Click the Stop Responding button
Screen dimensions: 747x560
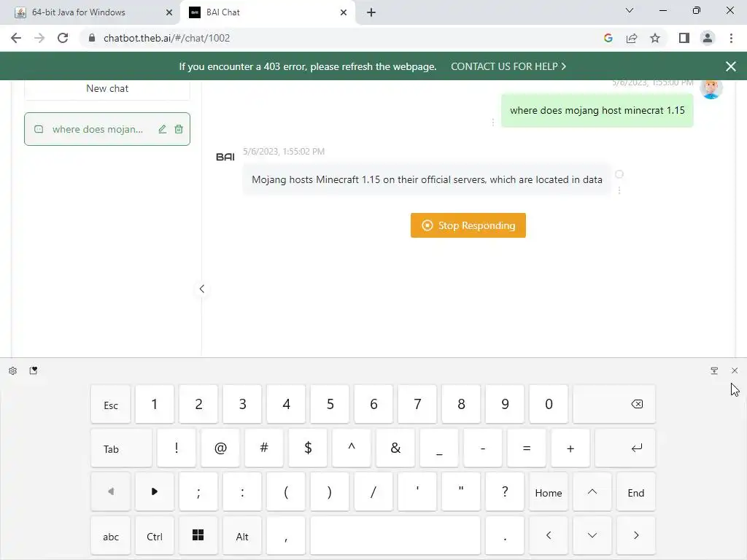tap(468, 225)
